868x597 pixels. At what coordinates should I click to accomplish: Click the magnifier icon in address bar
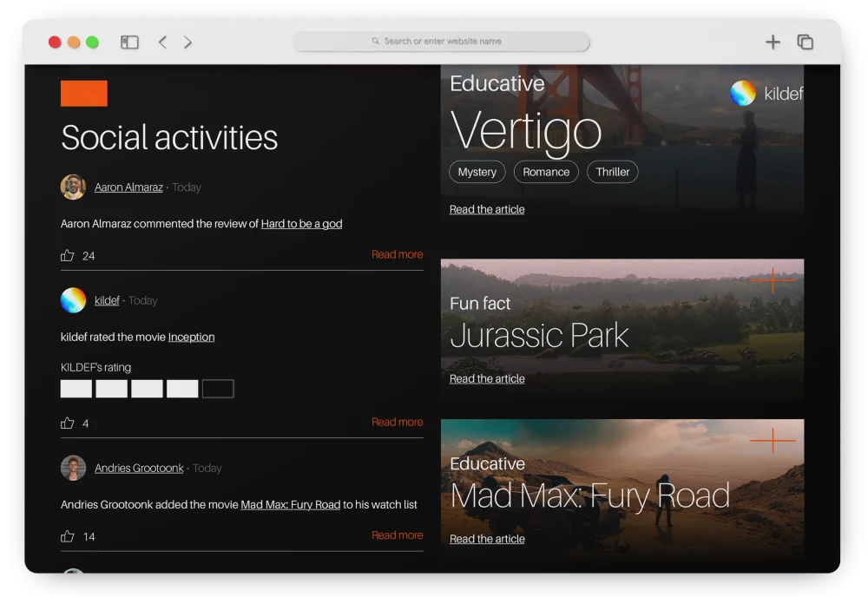coord(375,41)
